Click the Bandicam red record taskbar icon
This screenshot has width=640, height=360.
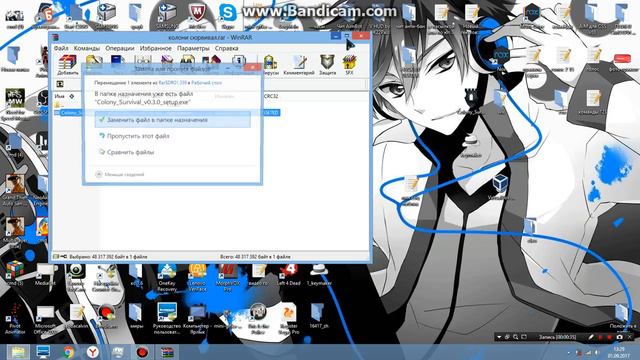click(142, 351)
